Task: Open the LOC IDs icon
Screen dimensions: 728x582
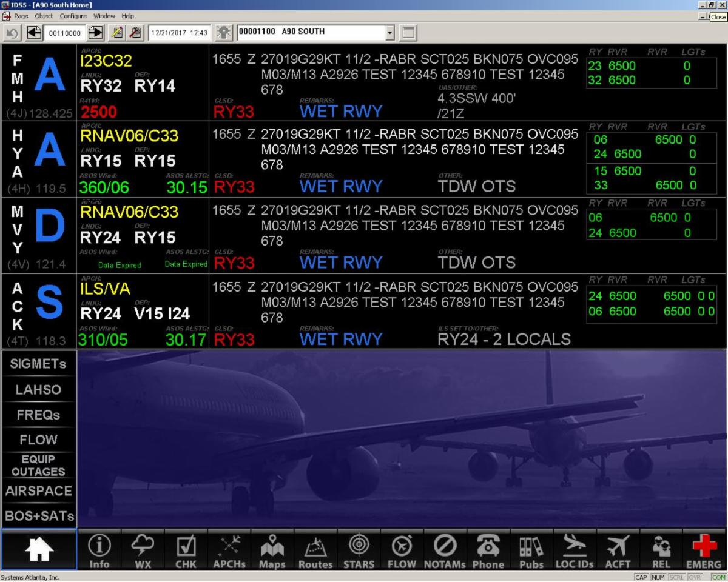Action: (574, 550)
